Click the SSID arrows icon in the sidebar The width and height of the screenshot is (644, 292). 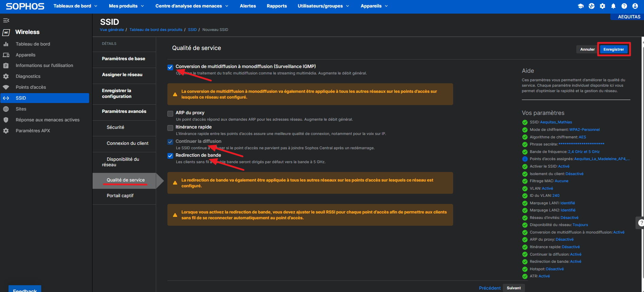click(6, 98)
